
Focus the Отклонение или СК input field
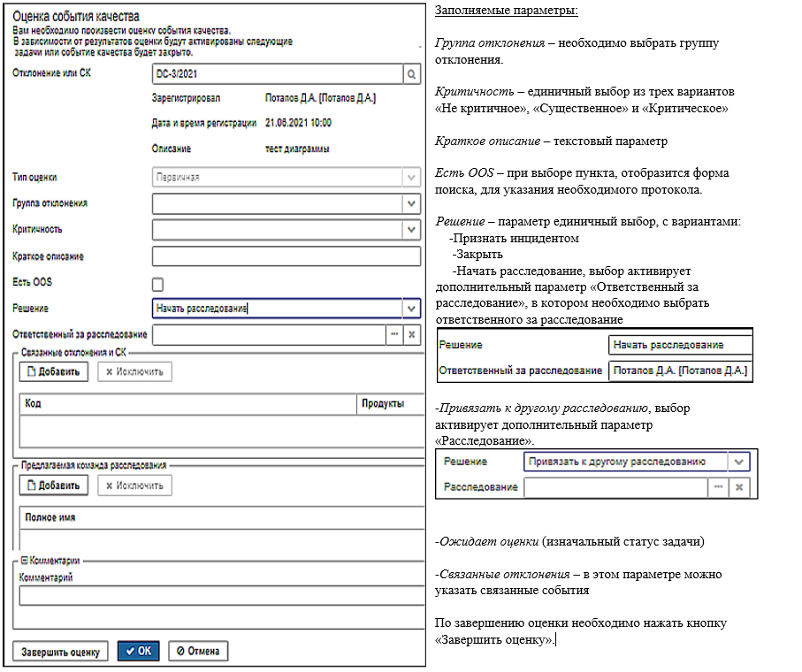click(x=278, y=74)
